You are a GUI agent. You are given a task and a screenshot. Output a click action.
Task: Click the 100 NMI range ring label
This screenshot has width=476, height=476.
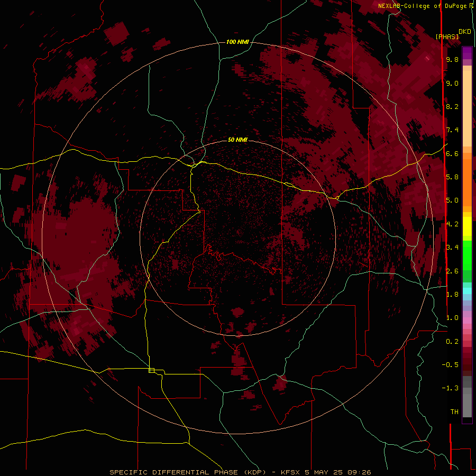(x=237, y=42)
